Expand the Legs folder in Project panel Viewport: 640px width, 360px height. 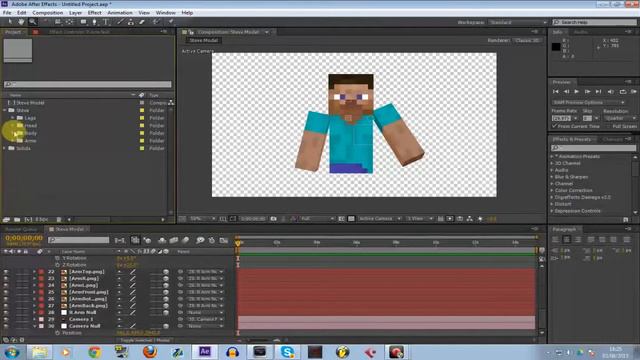coord(13,118)
